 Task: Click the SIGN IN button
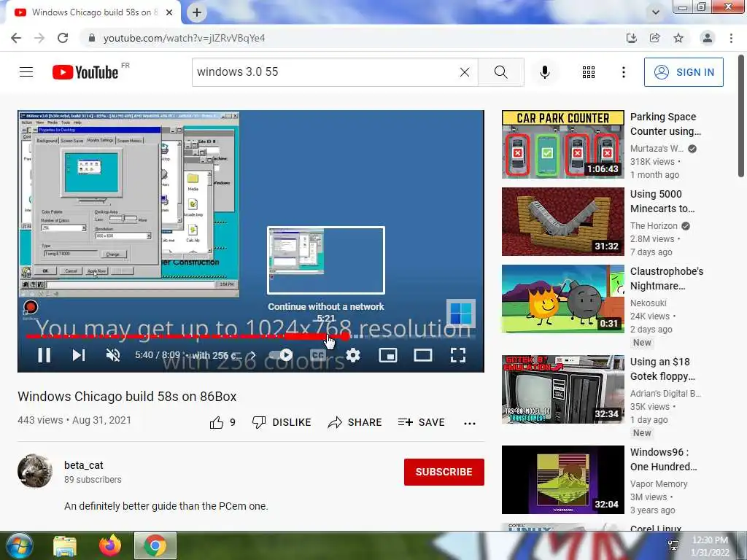pos(684,72)
